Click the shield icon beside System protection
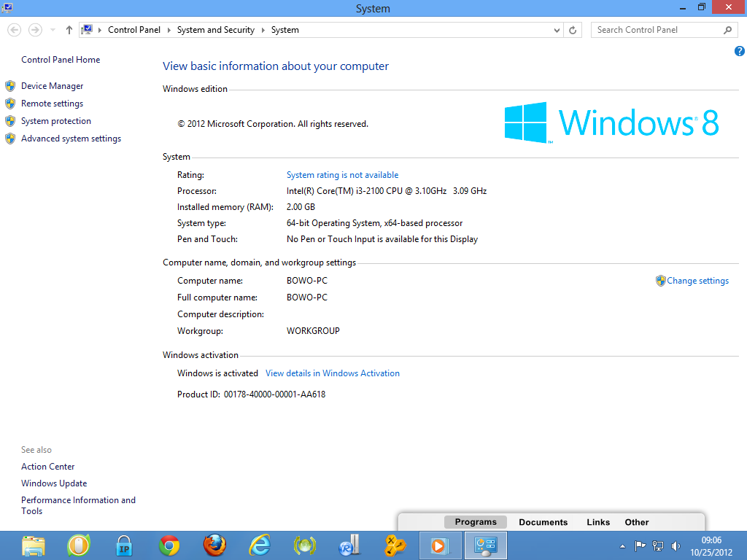Image resolution: width=747 pixels, height=560 pixels. 10,121
